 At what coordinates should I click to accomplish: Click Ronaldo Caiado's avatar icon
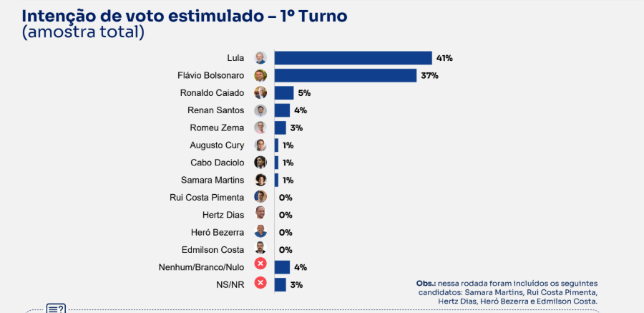[x=260, y=92]
